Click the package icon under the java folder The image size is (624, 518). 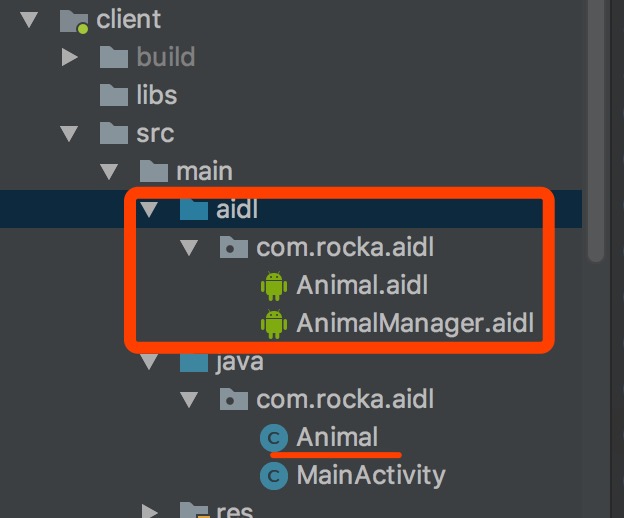234,399
